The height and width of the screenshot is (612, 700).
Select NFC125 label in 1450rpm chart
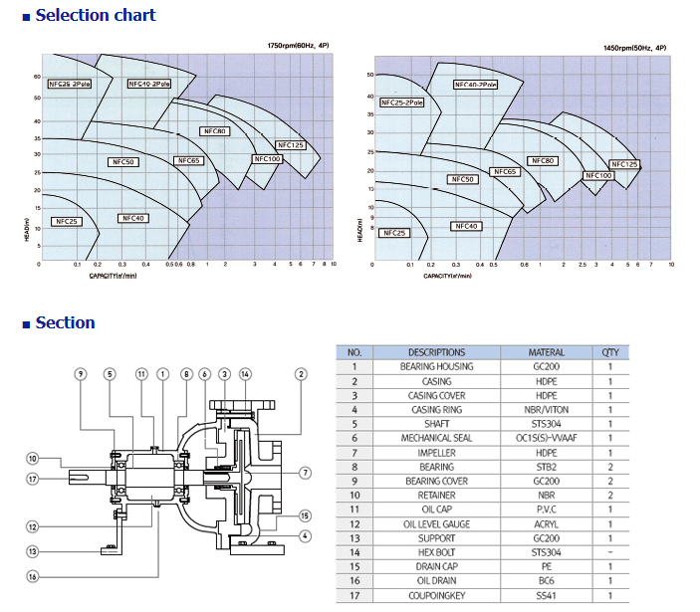pyautogui.click(x=624, y=164)
